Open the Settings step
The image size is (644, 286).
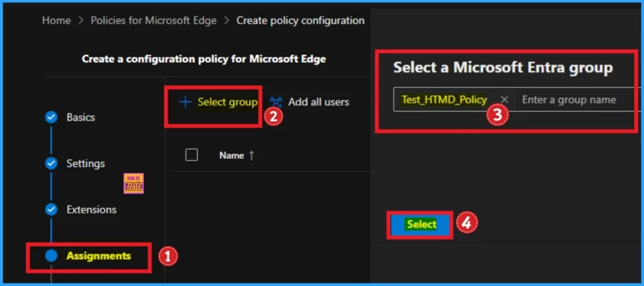(86, 163)
